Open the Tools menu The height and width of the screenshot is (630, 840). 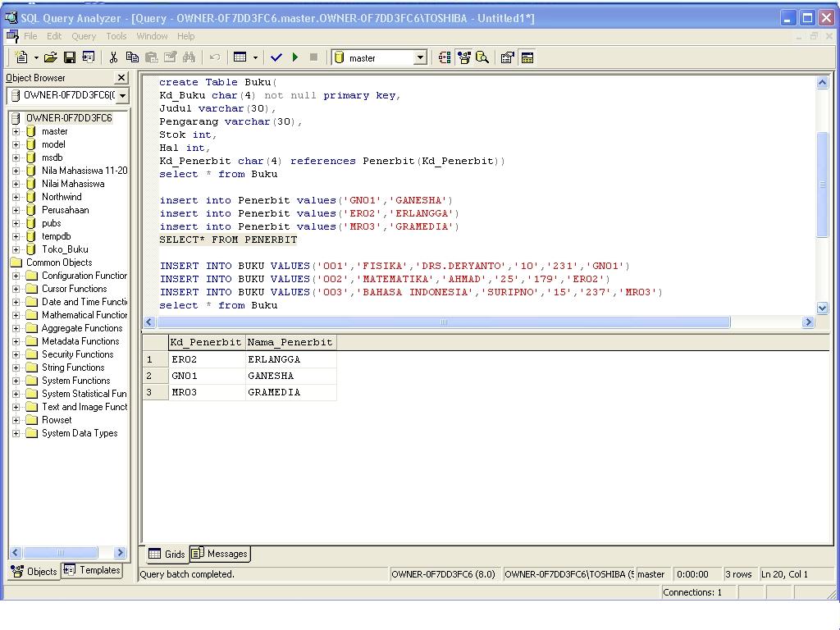[116, 36]
